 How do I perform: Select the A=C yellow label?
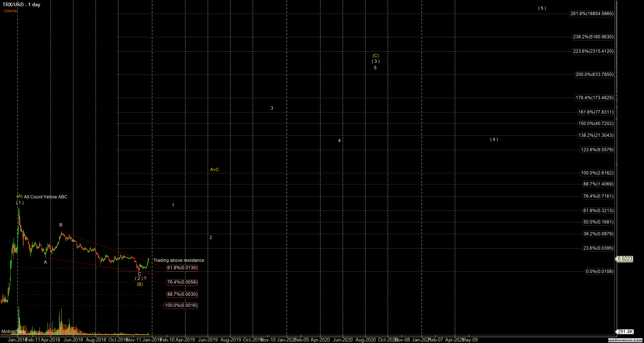coord(214,169)
